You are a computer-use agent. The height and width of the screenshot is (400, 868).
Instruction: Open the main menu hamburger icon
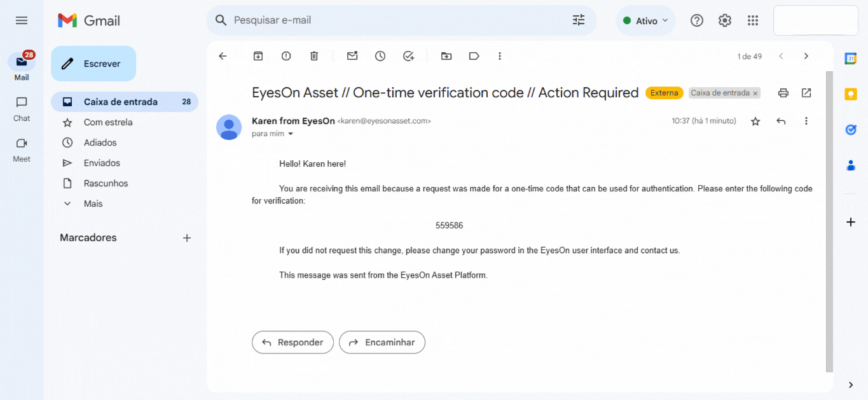coord(22,20)
